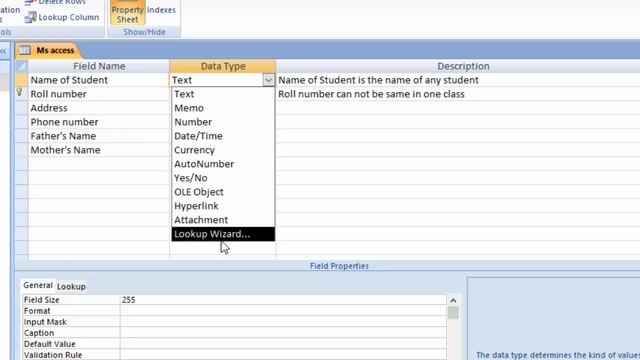Viewport: 640px width, 360px height.
Task: Open the Indexes panel
Action: point(161,10)
